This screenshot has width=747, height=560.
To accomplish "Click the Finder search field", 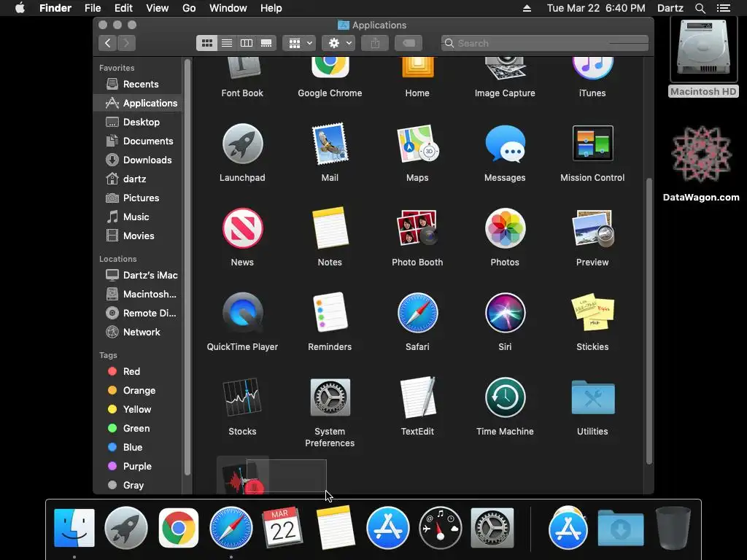I will 545,43.
